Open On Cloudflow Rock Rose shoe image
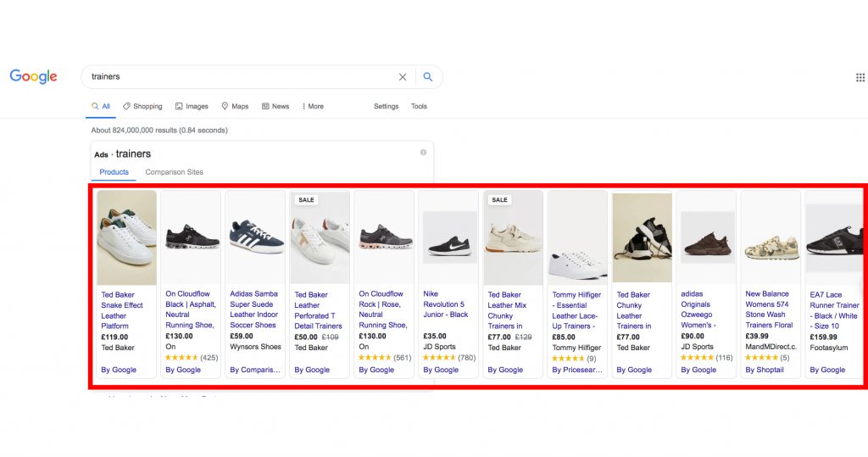 [x=384, y=238]
